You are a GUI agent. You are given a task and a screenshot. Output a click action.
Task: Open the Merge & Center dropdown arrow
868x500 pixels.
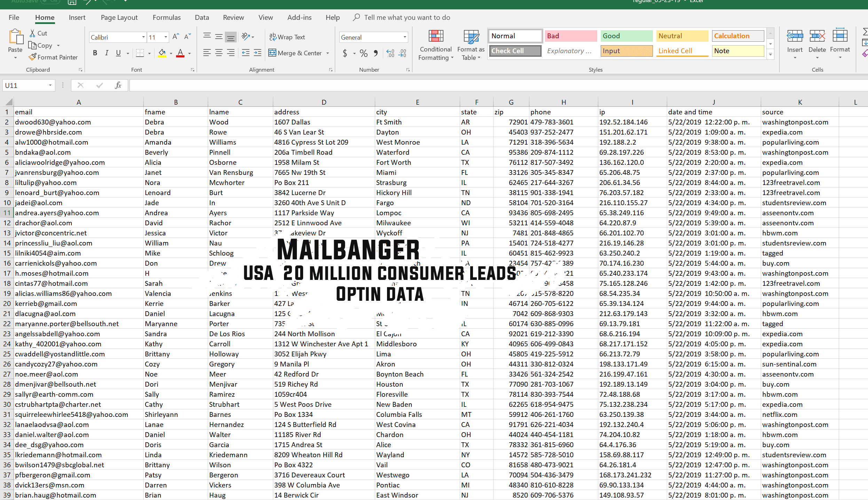tap(328, 53)
